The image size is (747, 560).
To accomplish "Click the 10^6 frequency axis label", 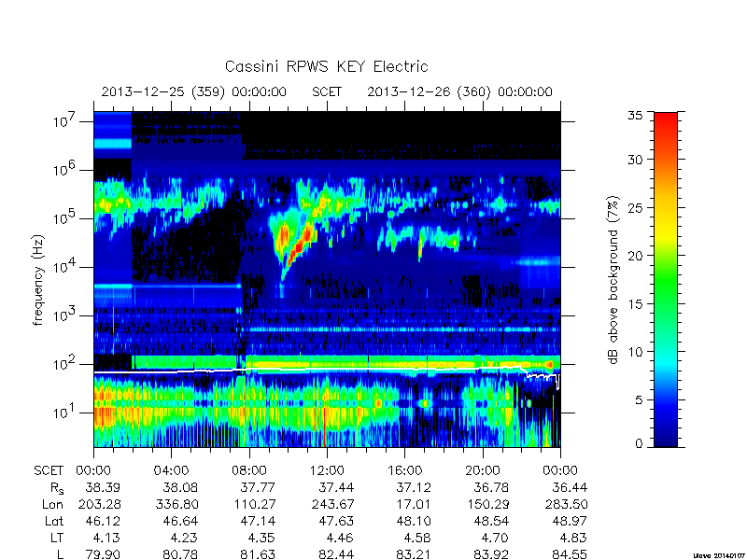I will pos(63,169).
